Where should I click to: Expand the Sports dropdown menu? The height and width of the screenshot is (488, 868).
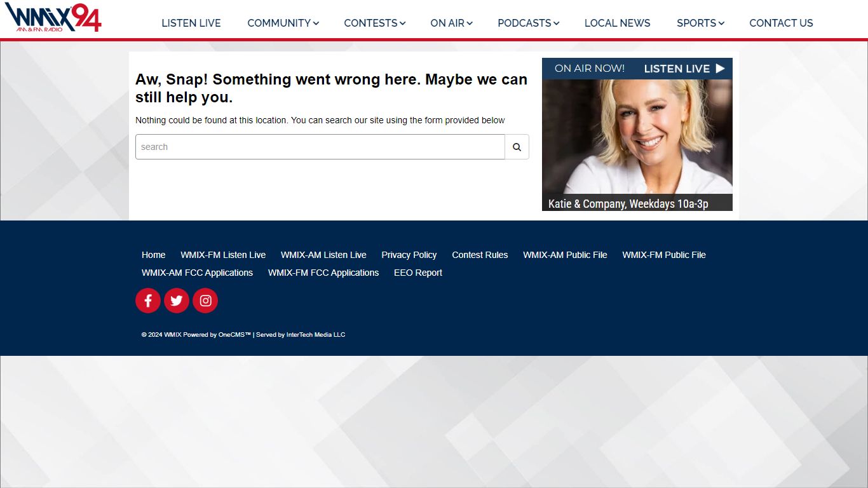click(700, 23)
